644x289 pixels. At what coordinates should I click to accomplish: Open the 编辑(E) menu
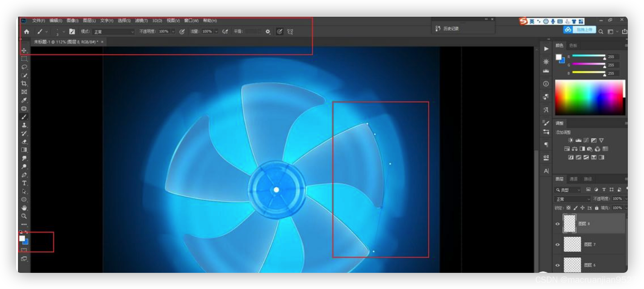pyautogui.click(x=56, y=21)
